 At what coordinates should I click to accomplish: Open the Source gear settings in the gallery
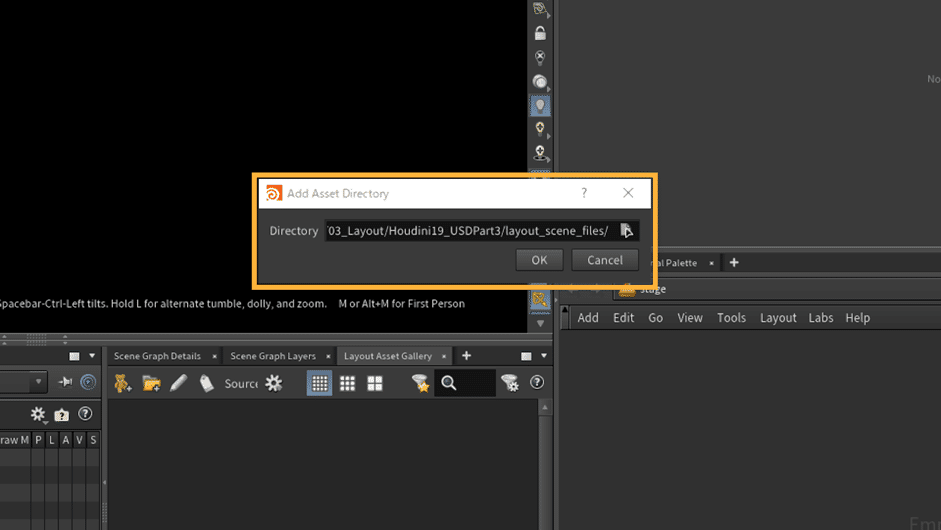(x=274, y=383)
